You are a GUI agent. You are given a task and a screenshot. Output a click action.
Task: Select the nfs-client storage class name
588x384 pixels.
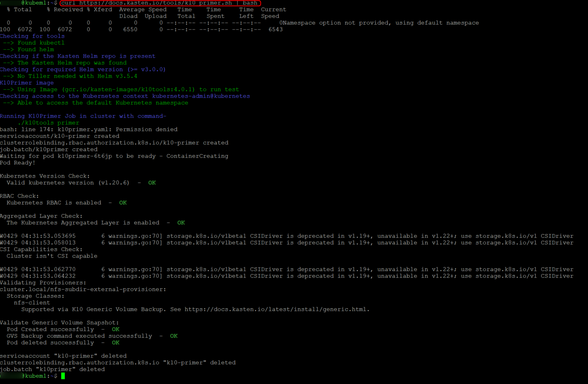coord(32,303)
